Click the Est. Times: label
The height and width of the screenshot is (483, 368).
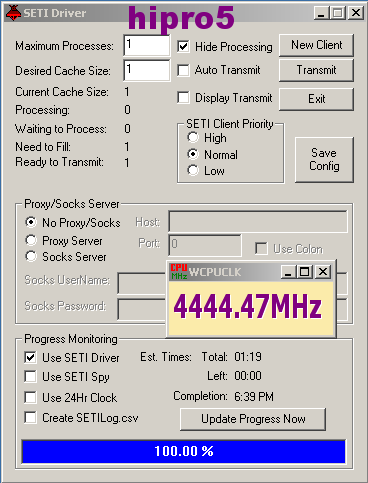point(166,357)
